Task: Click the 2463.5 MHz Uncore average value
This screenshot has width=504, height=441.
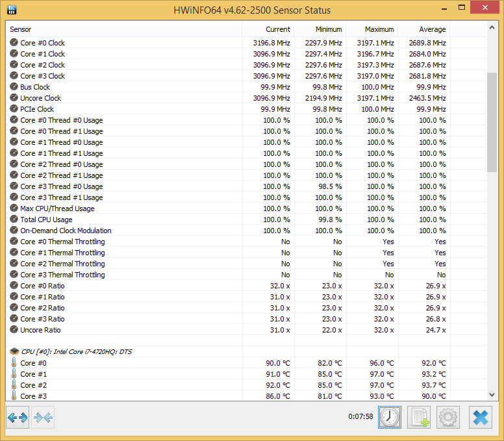Action: [x=427, y=98]
